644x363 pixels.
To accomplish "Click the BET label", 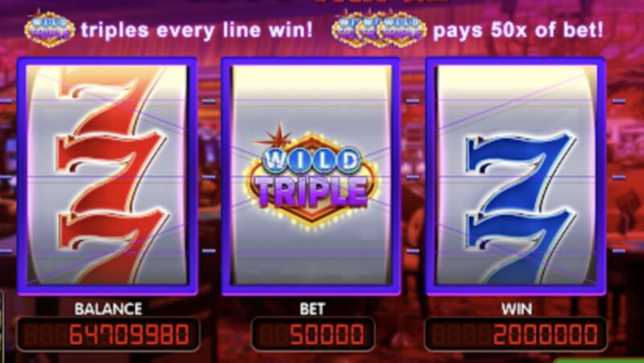I will (x=312, y=309).
